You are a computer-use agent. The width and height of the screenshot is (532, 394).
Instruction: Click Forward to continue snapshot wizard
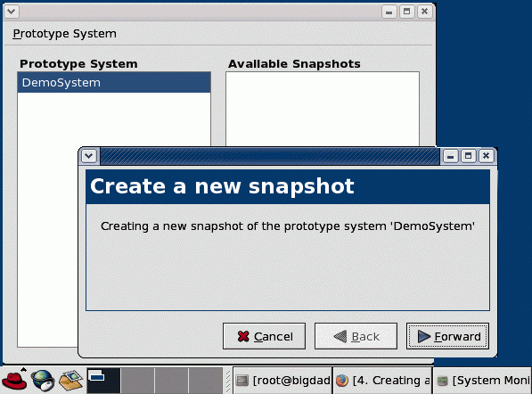pos(447,336)
